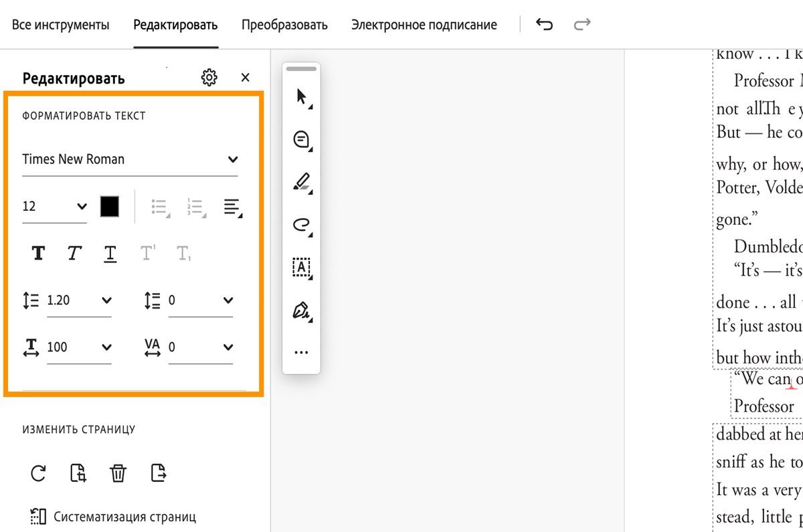Image resolution: width=803 pixels, height=532 pixels.
Task: Open the Times New Roman font dropdown
Action: (x=130, y=159)
